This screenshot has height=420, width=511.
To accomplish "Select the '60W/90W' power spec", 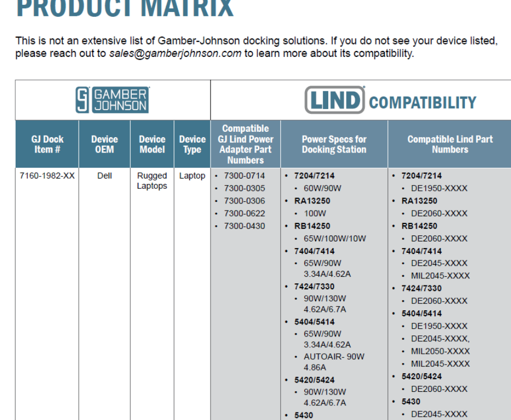I will pyautogui.click(x=322, y=188).
